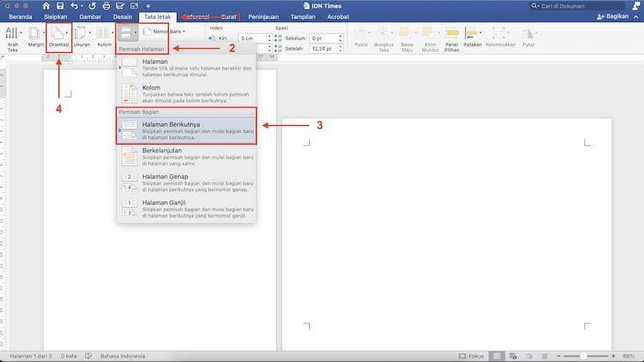Click the Arah Teks text direction icon

[11, 33]
